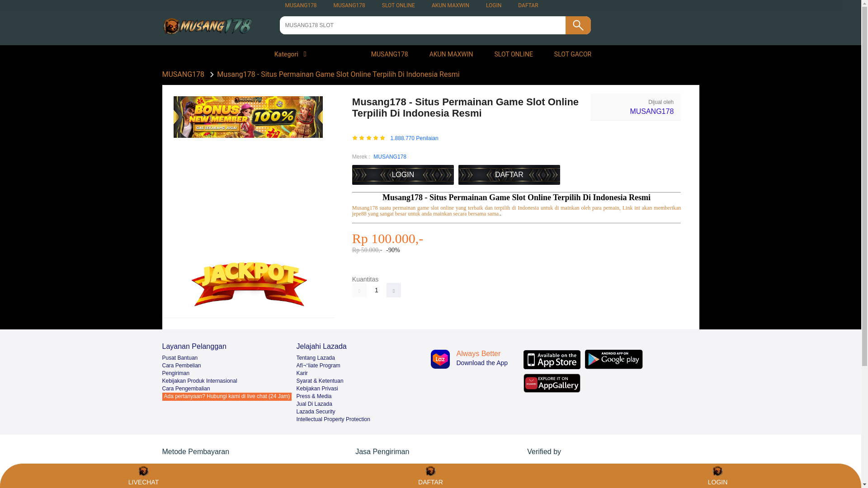This screenshot has width=868, height=488.
Task: Open the MUSANG178 navigation tab
Action: pos(389,54)
